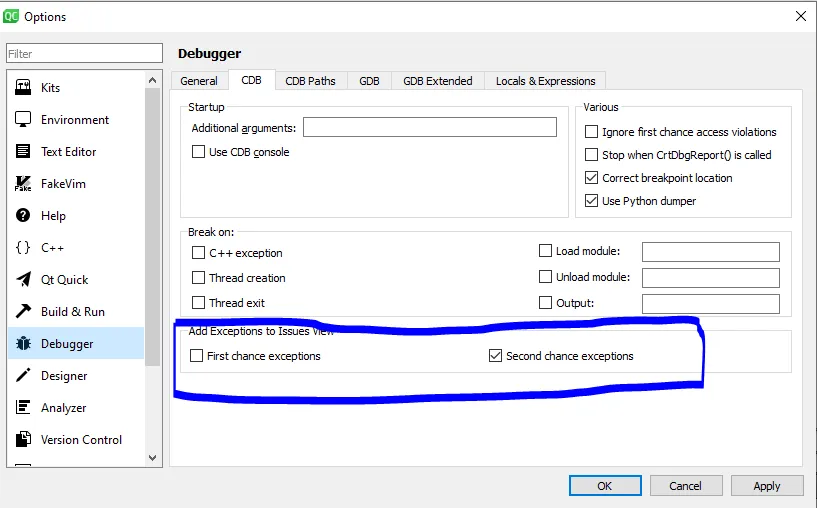Toggle Ignore first chance access violations

(x=591, y=132)
